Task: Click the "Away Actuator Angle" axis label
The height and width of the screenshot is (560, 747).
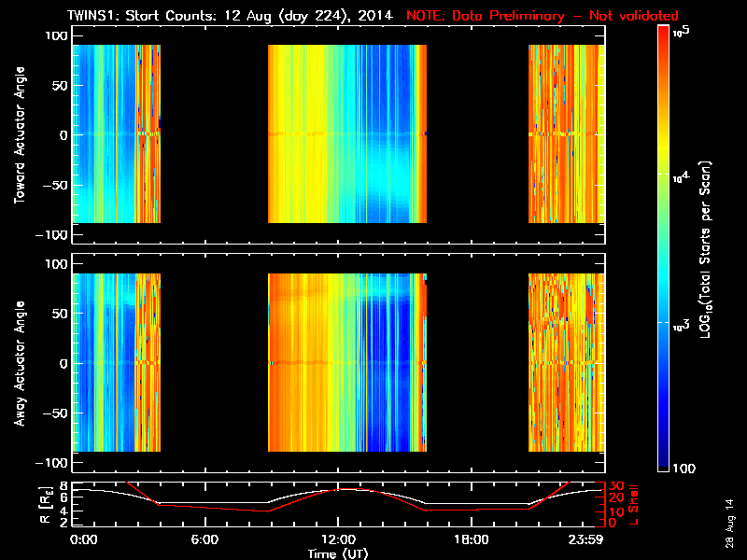Action: pos(20,363)
